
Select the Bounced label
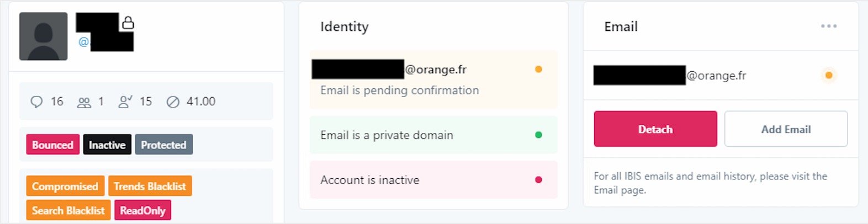(x=52, y=145)
